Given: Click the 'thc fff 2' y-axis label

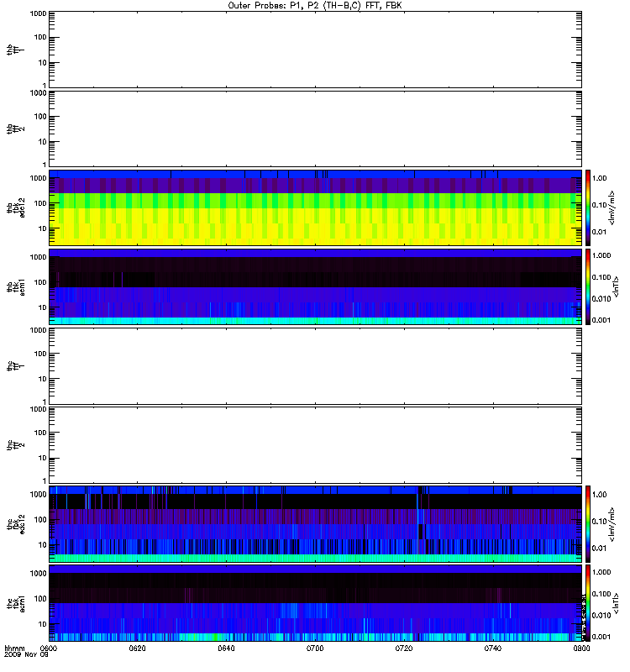Looking at the screenshot, I should point(16,445).
